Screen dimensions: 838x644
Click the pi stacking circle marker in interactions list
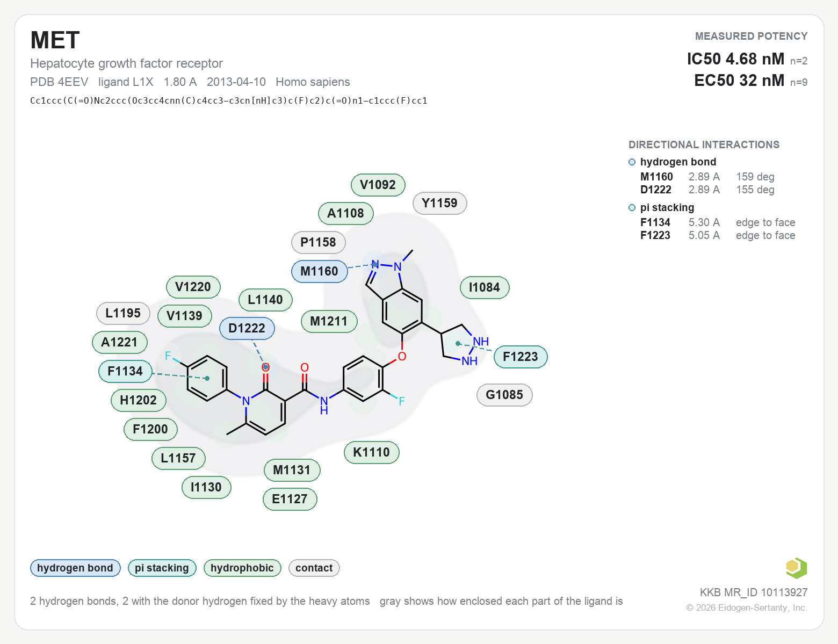coord(632,208)
